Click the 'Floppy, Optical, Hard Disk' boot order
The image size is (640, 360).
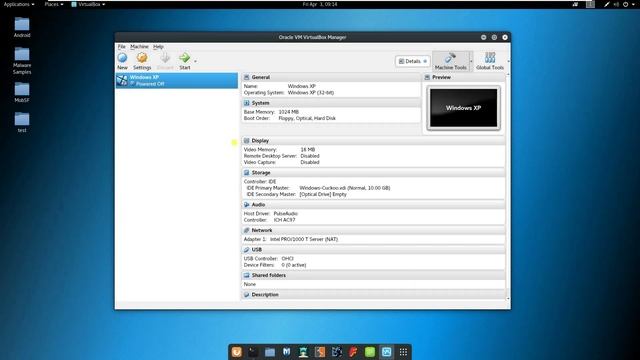coord(307,118)
